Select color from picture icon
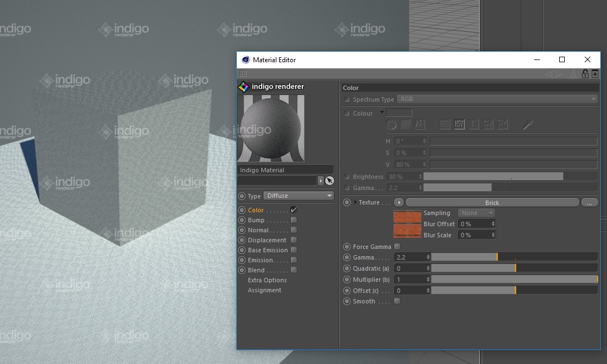The height and width of the screenshot is (364, 607). [x=420, y=124]
